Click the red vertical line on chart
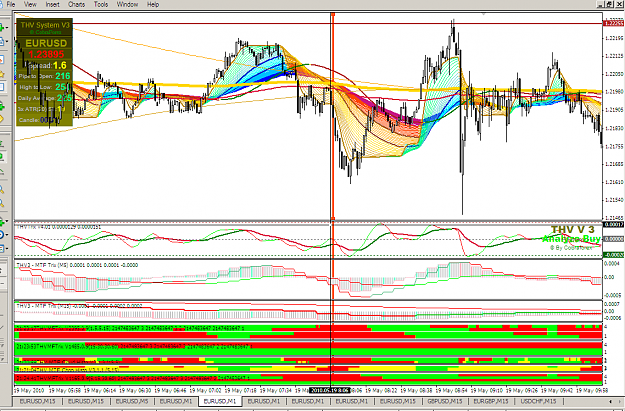Screen dimensions: 625x411 pos(333,116)
